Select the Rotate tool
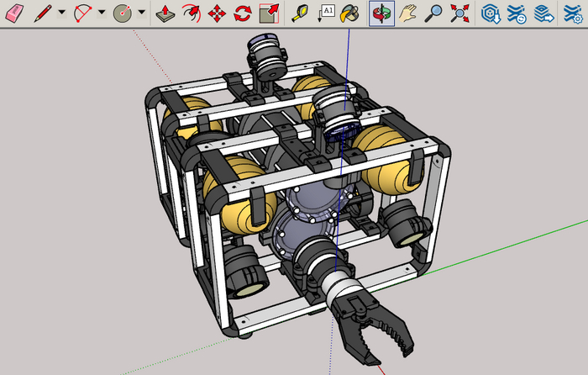 click(243, 13)
